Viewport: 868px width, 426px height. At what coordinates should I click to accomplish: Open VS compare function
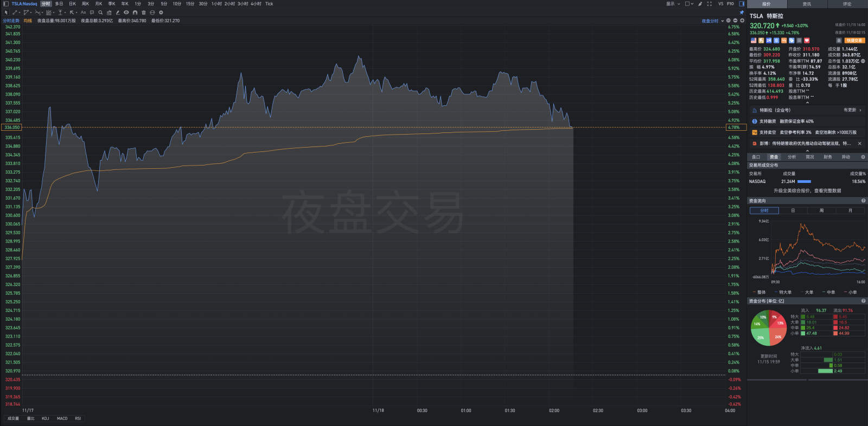(720, 4)
